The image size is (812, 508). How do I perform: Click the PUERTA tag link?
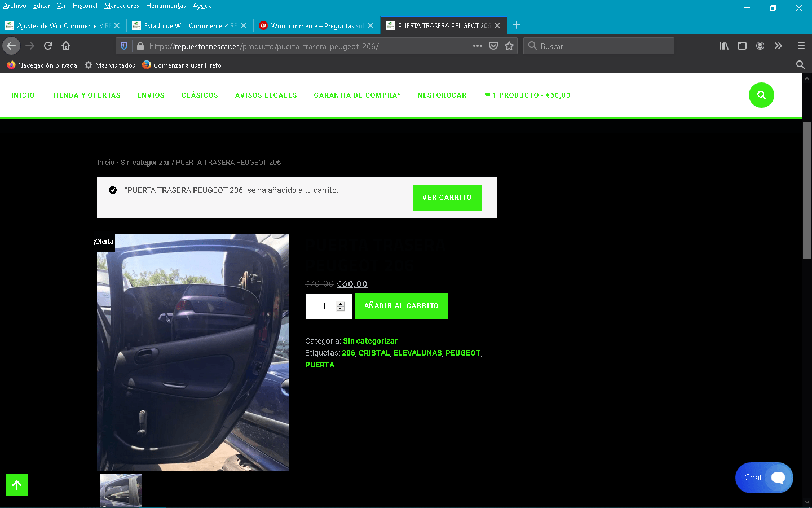(x=320, y=365)
